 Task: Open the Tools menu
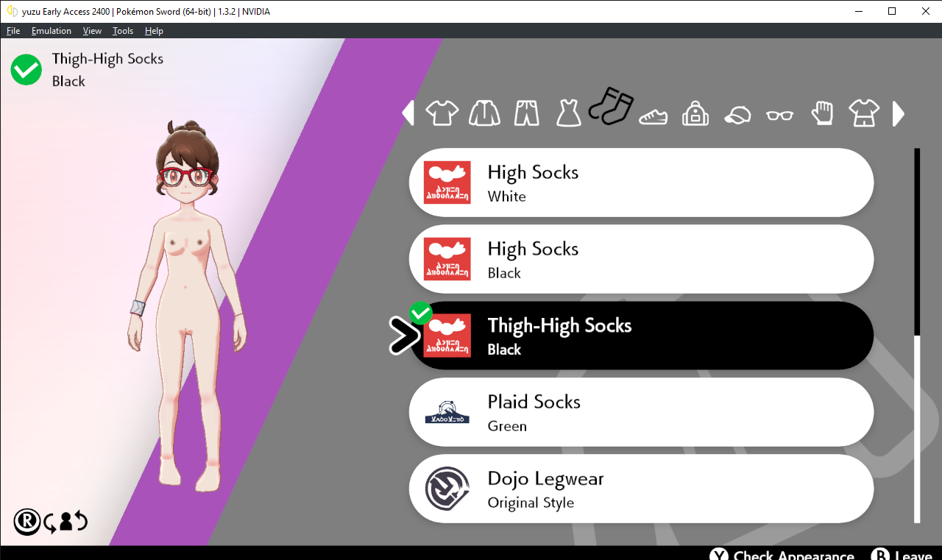pyautogui.click(x=123, y=31)
